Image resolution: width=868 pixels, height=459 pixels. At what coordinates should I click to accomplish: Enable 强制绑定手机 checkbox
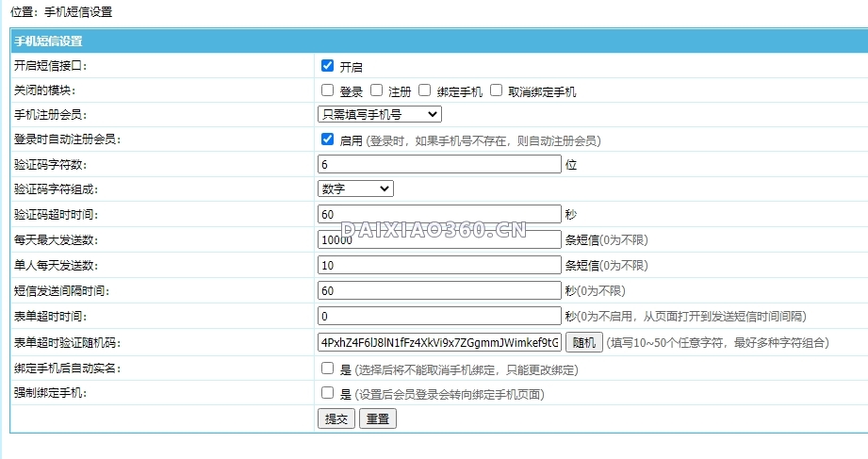tap(327, 393)
